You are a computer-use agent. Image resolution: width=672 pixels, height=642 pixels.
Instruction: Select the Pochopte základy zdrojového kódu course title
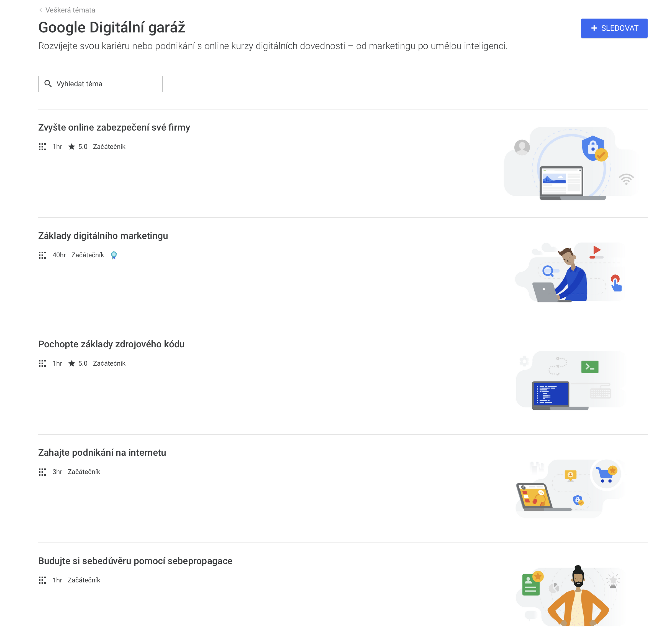pyautogui.click(x=111, y=344)
